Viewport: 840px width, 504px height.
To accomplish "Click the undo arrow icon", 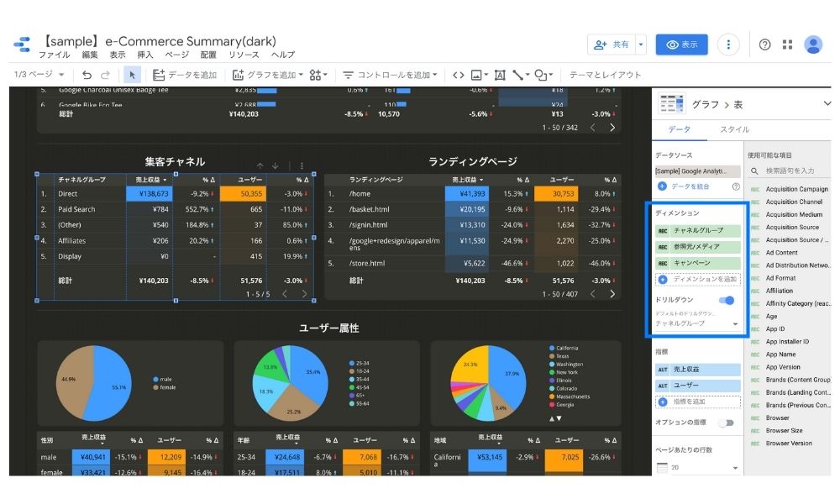I will tap(87, 75).
